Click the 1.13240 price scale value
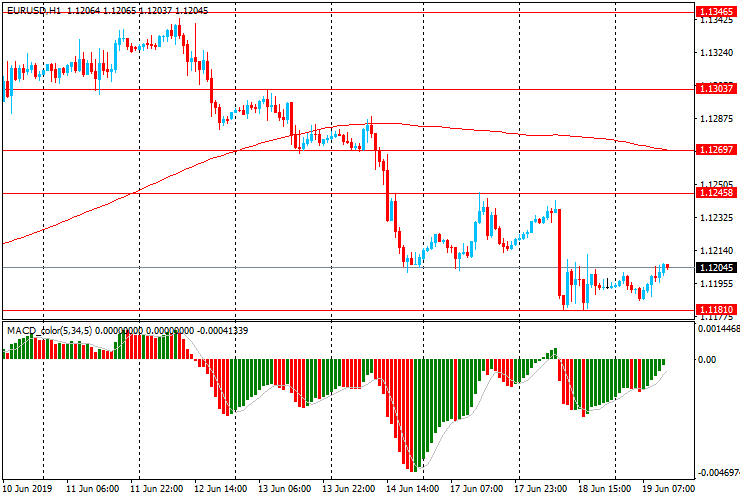740x500 pixels. pyautogui.click(x=716, y=53)
